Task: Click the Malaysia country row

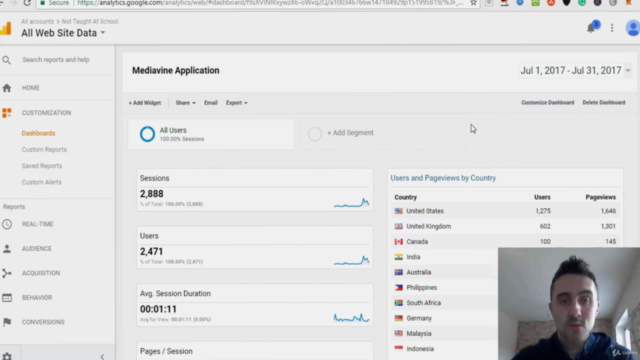Action: [x=444, y=333]
